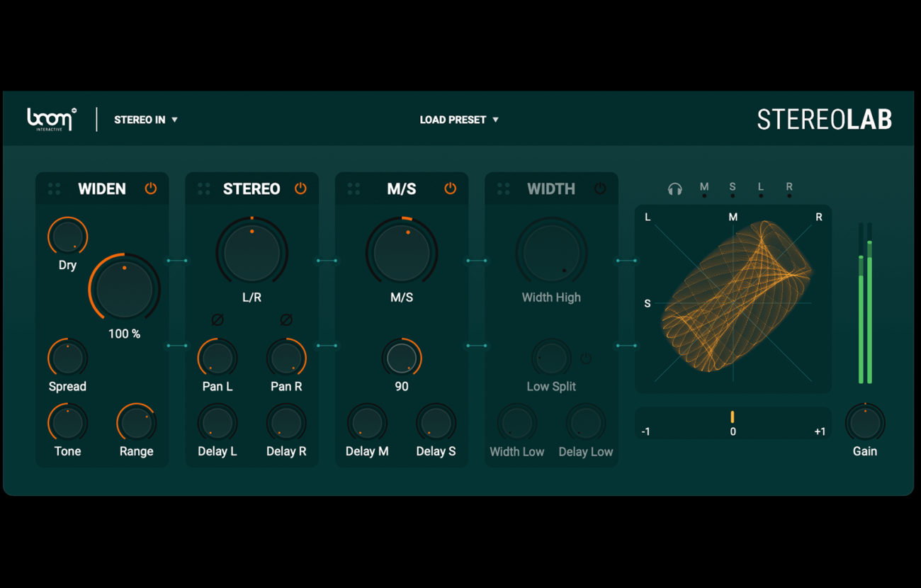Click the Boom Interactive logo

[51, 119]
